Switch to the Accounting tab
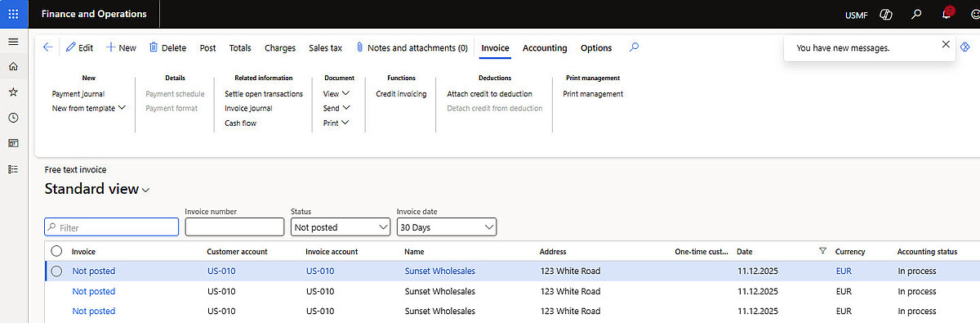Screen dimensions: 980x323 point(545,48)
